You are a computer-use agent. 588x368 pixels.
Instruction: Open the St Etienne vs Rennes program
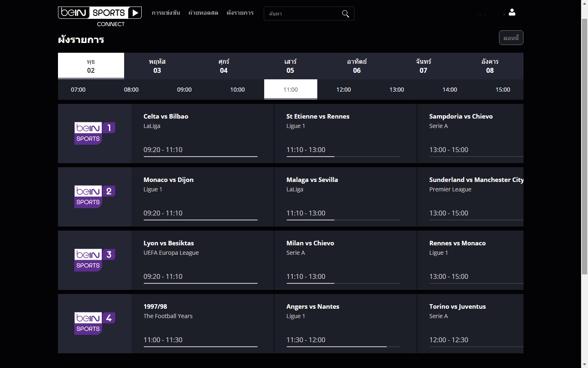coord(345,133)
